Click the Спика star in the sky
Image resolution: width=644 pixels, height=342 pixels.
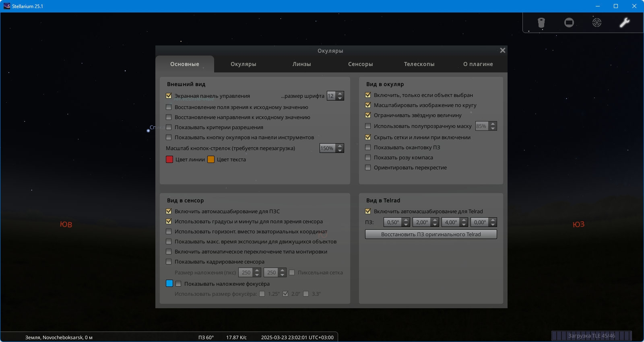[x=148, y=130]
